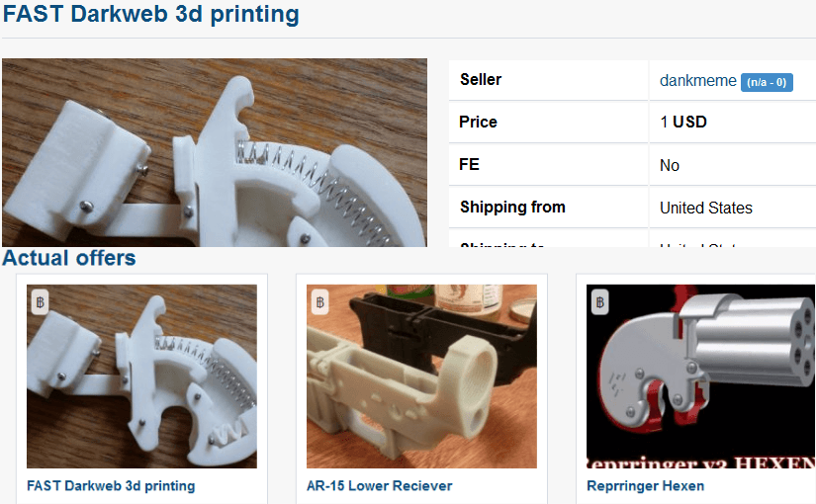Open the AR-15 Lower Reciever offer thumbnail

tap(421, 377)
